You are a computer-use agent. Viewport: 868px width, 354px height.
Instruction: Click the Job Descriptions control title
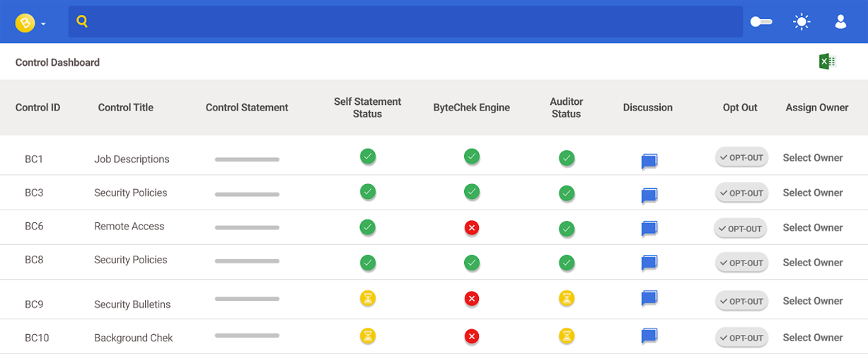pos(132,159)
